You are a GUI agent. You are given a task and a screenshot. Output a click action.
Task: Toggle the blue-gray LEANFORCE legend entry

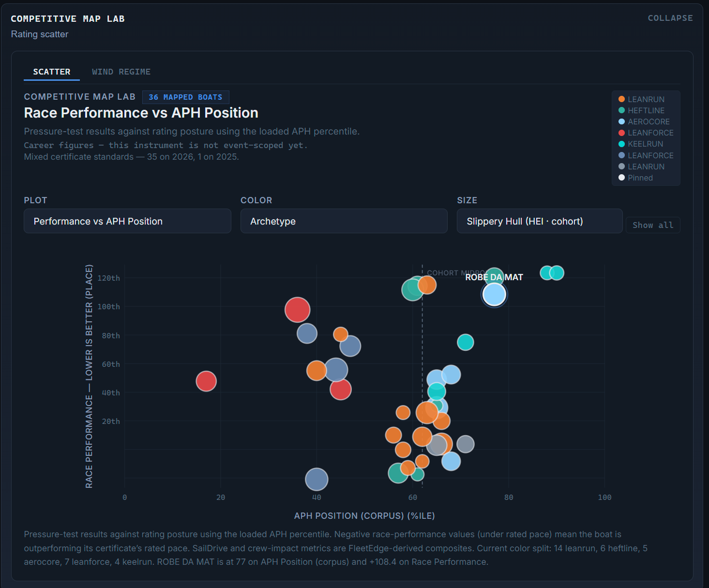tap(646, 155)
